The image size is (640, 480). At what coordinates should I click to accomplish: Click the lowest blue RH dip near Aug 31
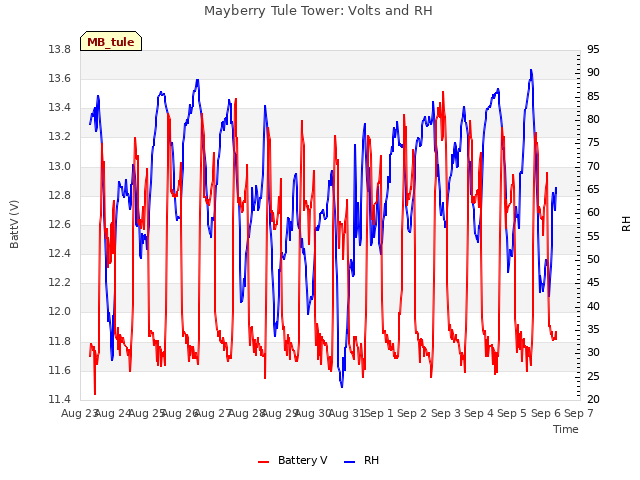pyautogui.click(x=342, y=386)
